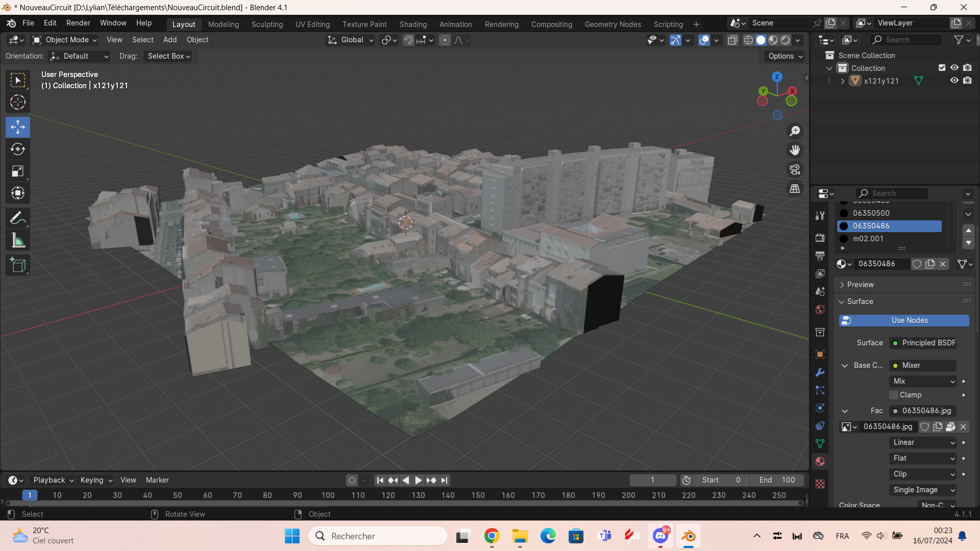Enable the Clamp checkbox
The height and width of the screenshot is (551, 980).
[893, 395]
